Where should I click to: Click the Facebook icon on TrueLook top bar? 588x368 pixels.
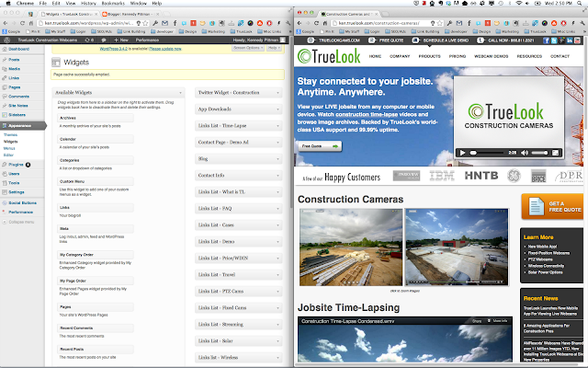pyautogui.click(x=546, y=40)
